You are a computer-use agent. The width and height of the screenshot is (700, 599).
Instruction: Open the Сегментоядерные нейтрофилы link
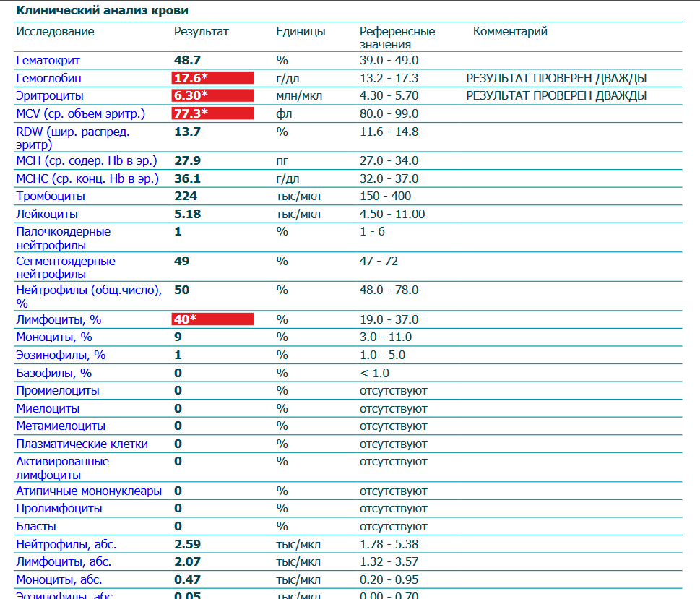66,267
